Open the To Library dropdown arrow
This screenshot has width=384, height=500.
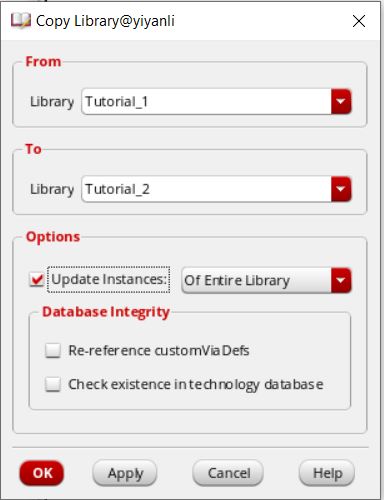point(341,189)
